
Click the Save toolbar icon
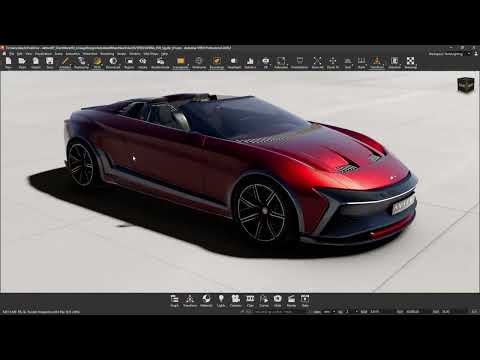50,61
